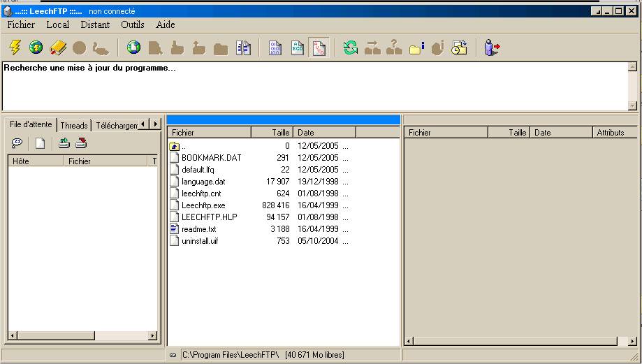Viewport: 642px width, 364px height.
Task: Click the blue local pane header bar
Action: point(284,119)
